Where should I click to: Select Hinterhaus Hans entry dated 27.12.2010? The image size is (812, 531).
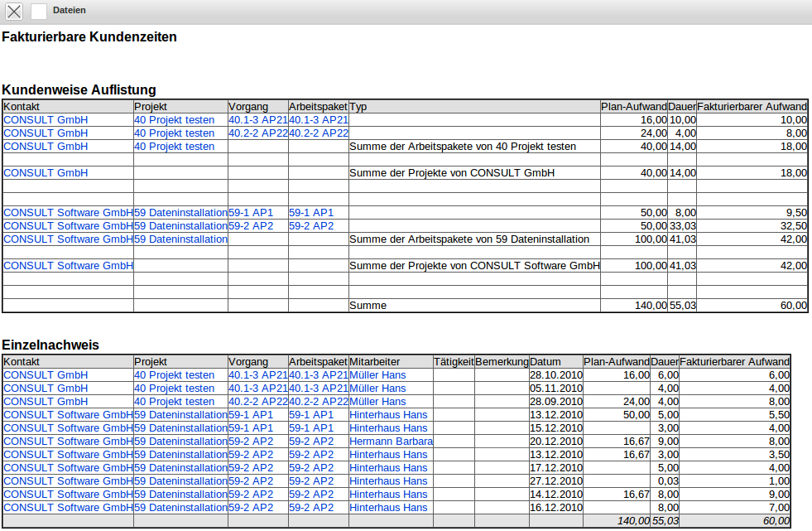point(388,481)
